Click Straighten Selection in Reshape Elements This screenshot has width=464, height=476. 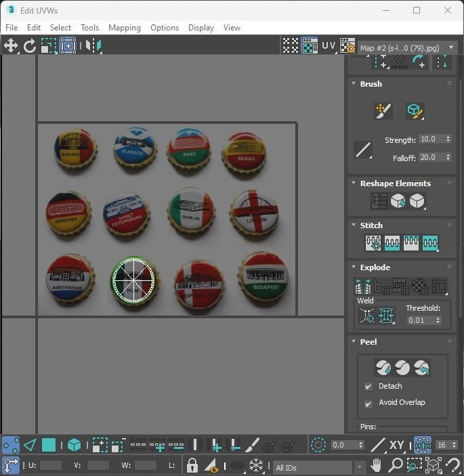coord(379,201)
